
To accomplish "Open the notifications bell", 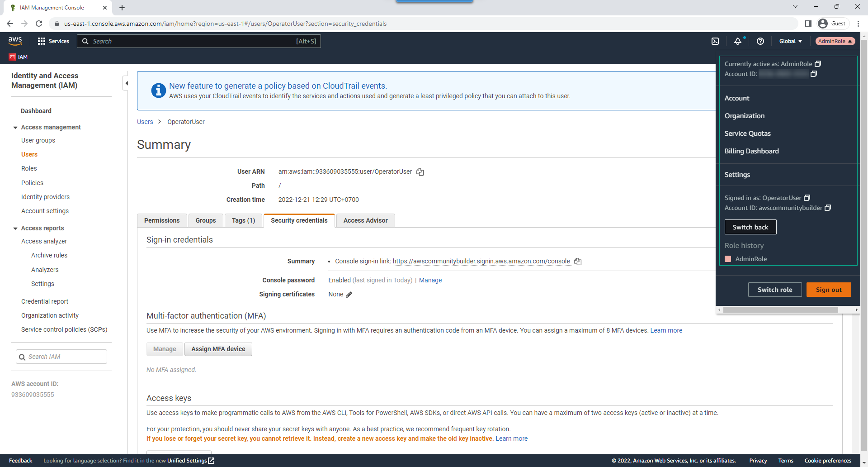I will 738,41.
